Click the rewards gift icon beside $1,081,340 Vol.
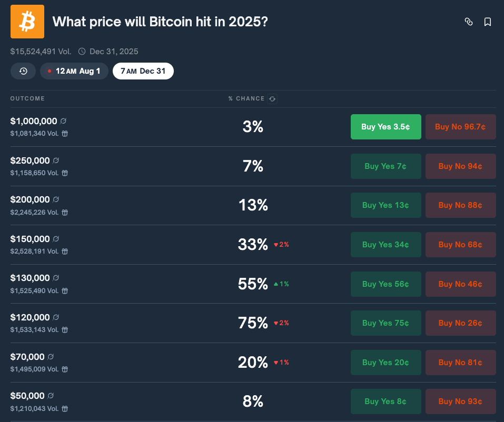The image size is (504, 422). [x=64, y=134]
